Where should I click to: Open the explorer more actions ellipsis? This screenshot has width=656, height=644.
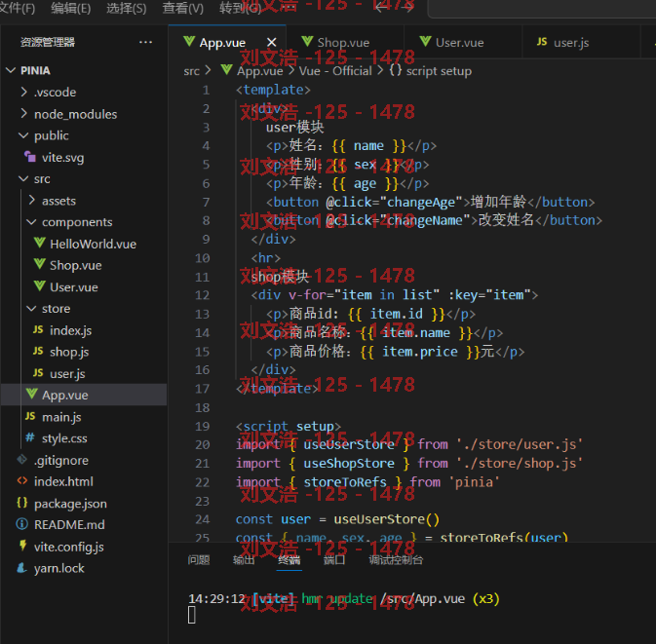(145, 42)
